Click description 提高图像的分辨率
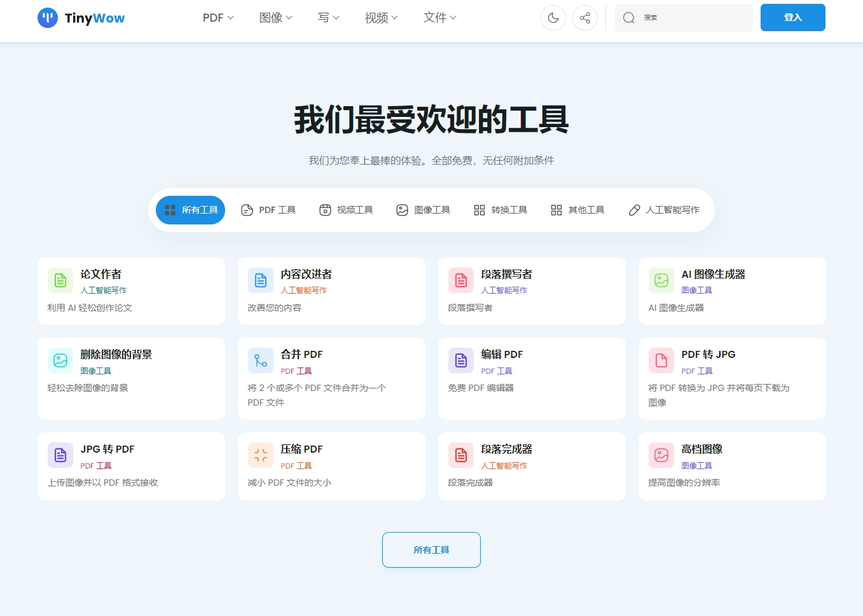 point(684,483)
